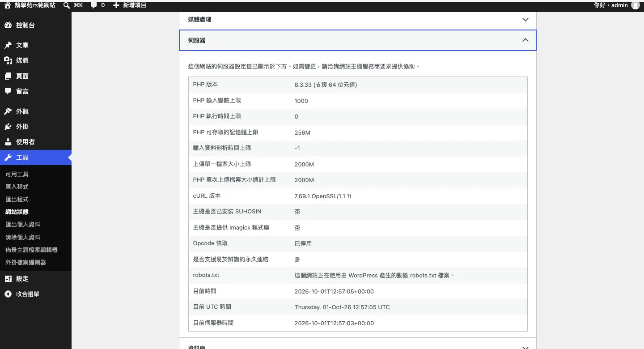644x349 pixels.
Task: Click the 是否支援易於辨識的永久連結 label
Action: (x=231, y=260)
